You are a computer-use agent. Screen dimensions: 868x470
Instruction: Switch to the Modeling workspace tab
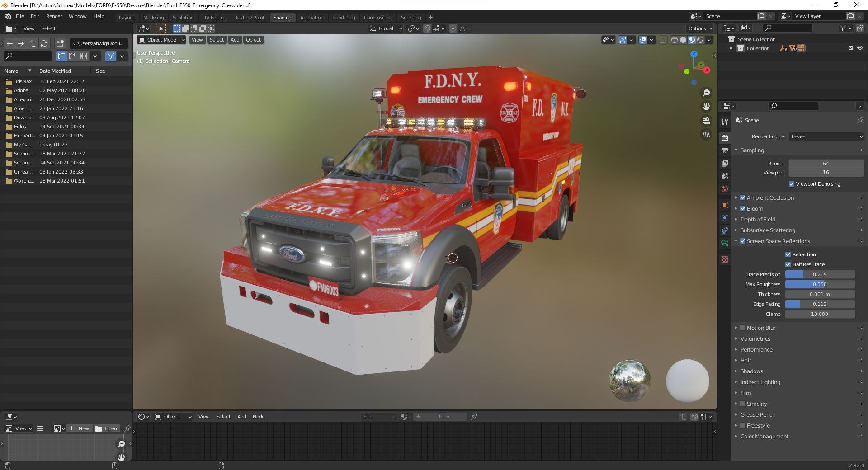click(153, 18)
